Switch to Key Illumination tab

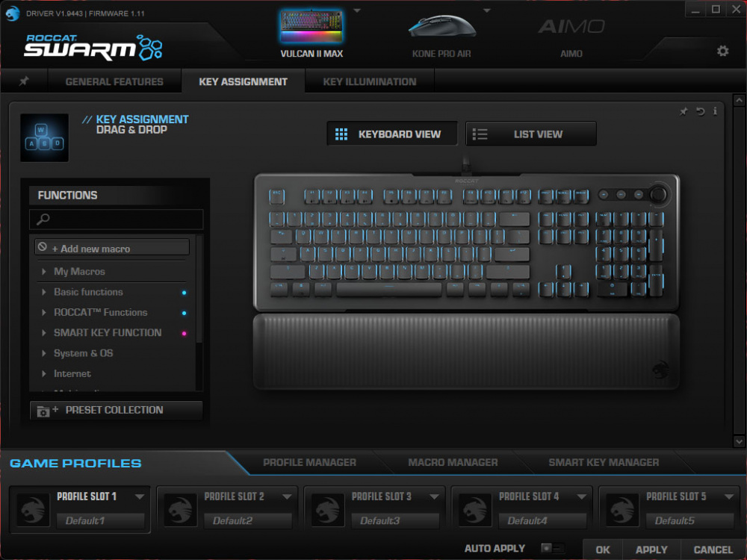(370, 81)
